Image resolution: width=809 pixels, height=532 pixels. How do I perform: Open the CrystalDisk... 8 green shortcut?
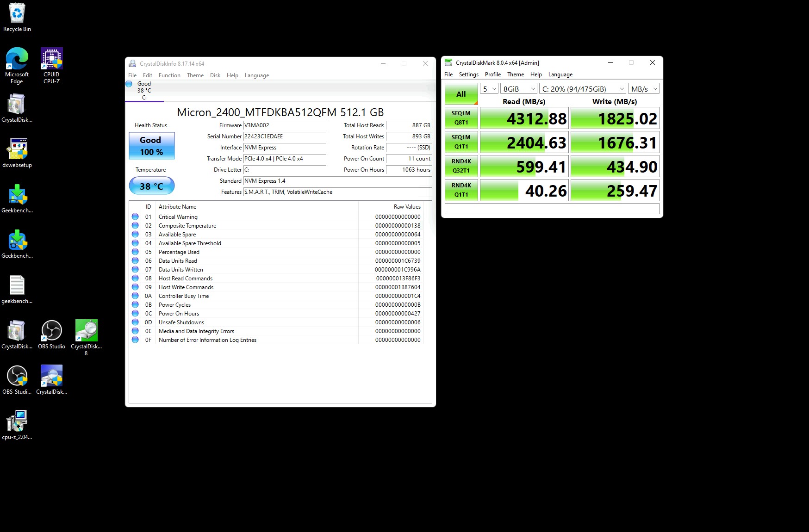tap(86, 337)
